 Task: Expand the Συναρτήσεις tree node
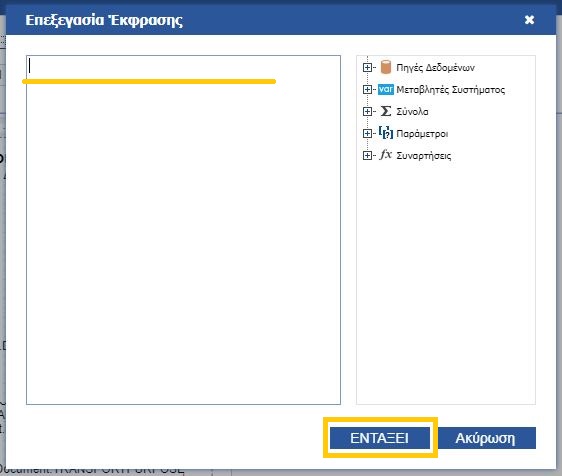[x=367, y=156]
